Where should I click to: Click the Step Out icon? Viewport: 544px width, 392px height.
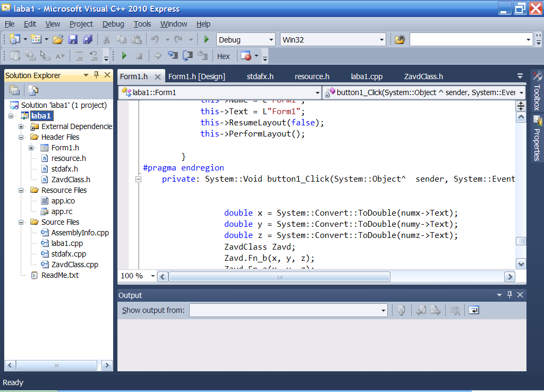click(202, 56)
